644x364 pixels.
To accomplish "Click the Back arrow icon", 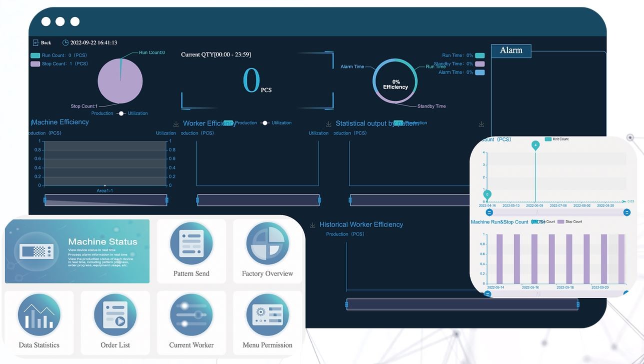I will (35, 43).
